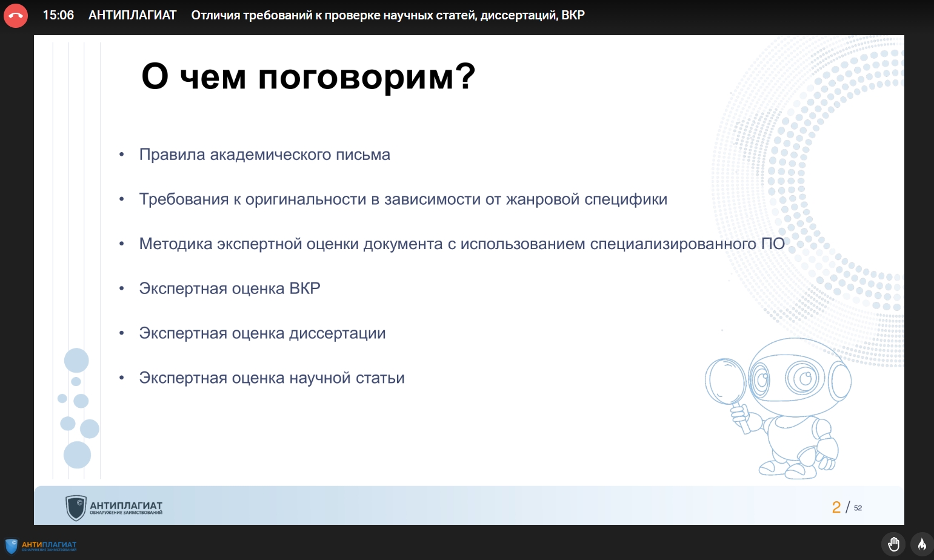934x560 pixels.
Task: Raise your hand in the webinar
Action: click(x=893, y=544)
